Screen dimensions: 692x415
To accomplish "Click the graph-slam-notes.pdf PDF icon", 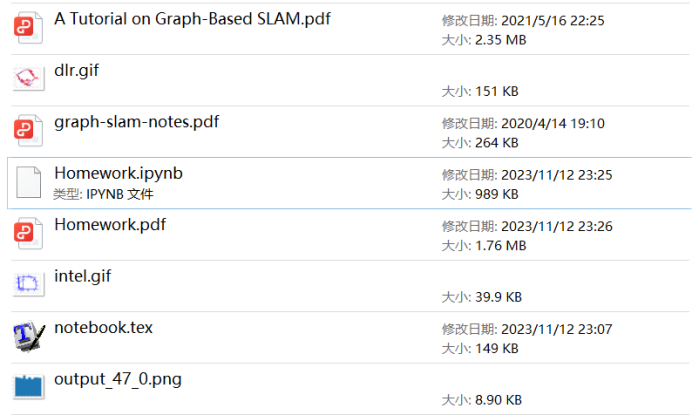I will tap(27, 131).
